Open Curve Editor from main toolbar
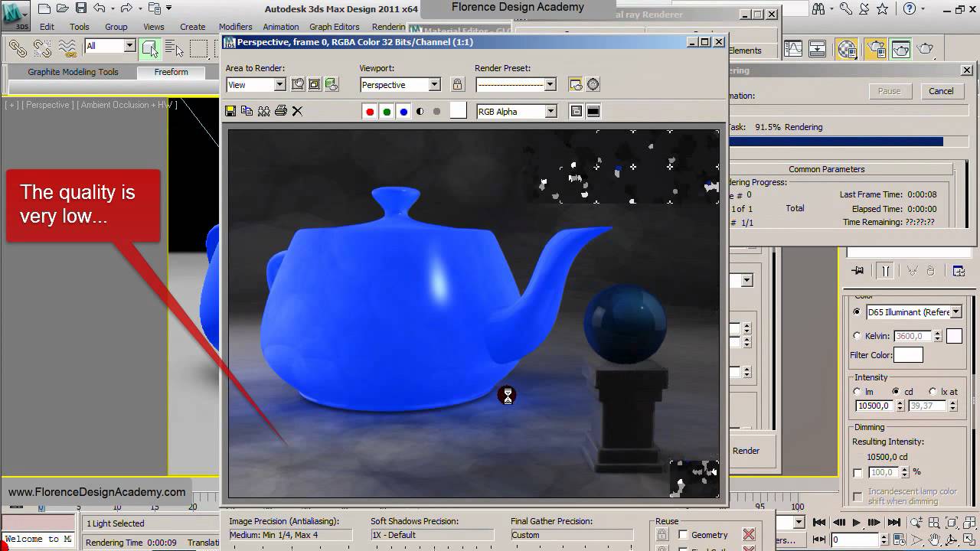 click(x=793, y=49)
